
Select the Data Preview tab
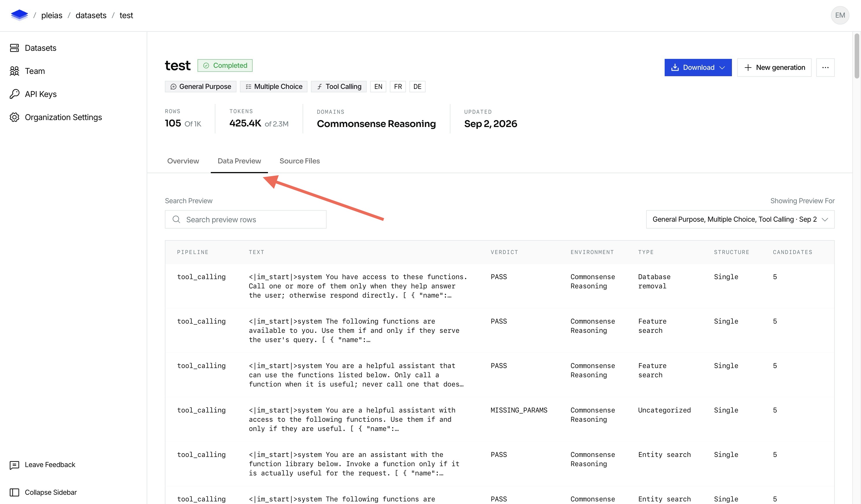239,161
